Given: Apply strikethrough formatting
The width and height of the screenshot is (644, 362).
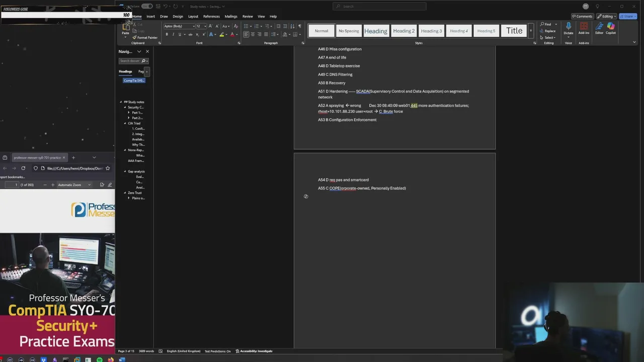Looking at the screenshot, I should pos(190,34).
